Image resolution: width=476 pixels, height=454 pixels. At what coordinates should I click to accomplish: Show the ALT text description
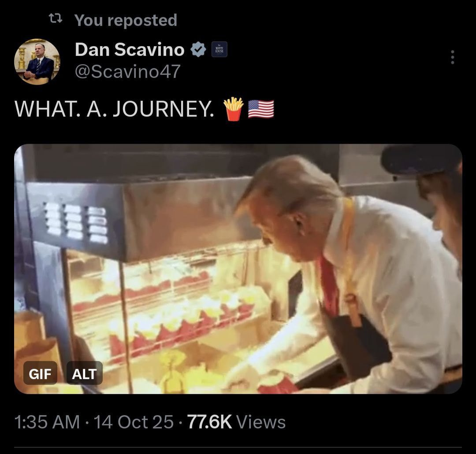click(84, 373)
